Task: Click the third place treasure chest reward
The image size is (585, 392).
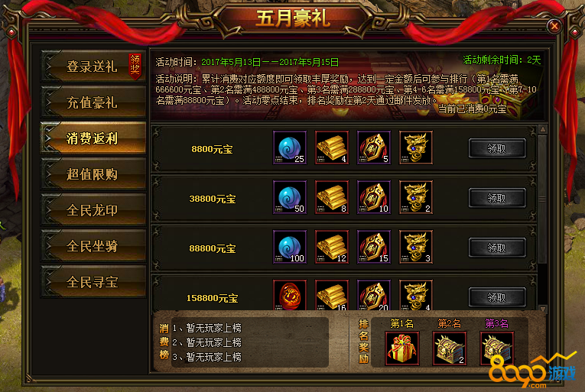Action: 496,348
